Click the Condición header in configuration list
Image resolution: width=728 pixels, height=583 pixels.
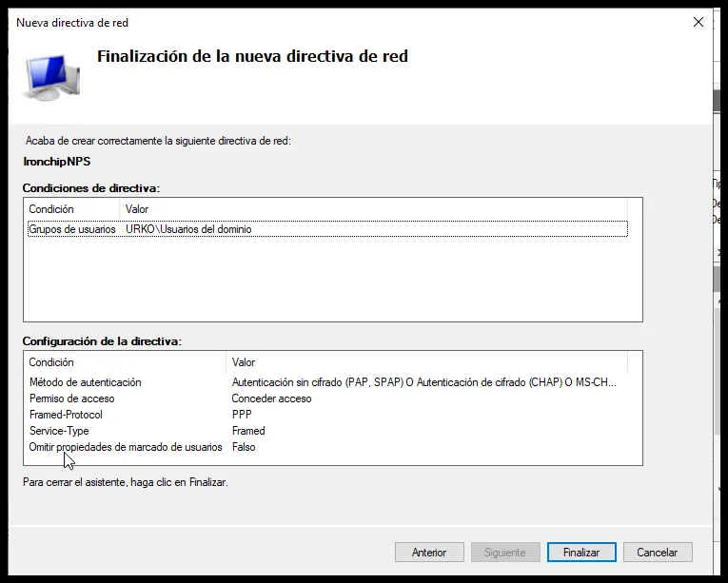click(126, 362)
